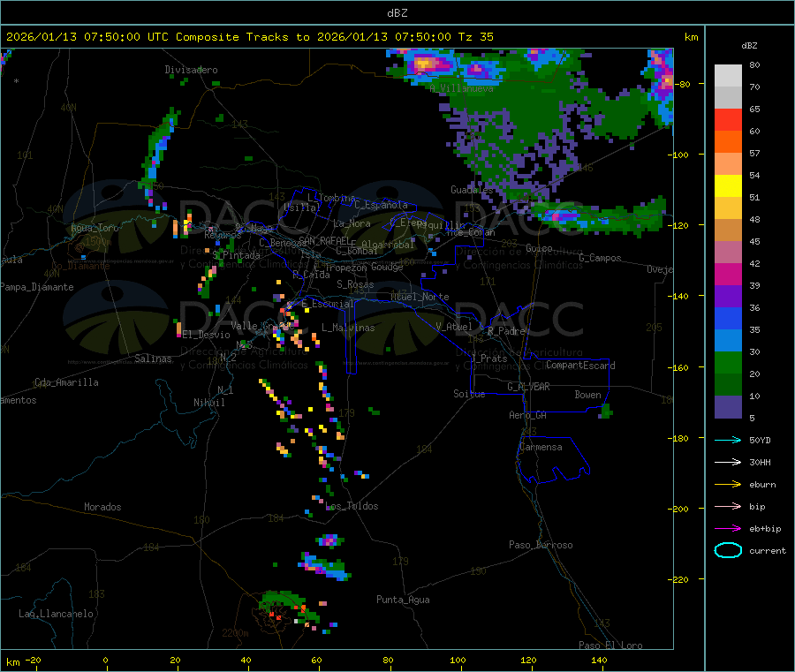Click the A_Villanueva map label
795x672 pixels.
pyautogui.click(x=461, y=88)
